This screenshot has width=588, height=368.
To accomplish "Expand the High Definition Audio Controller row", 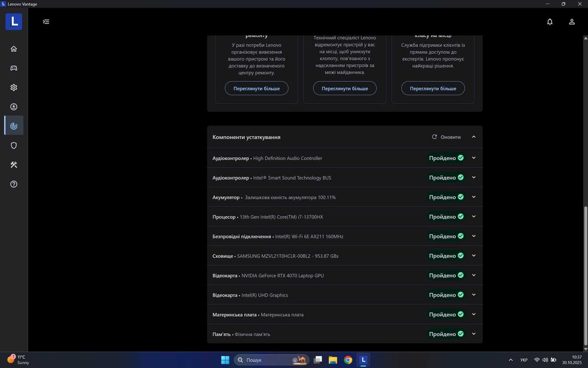I will pyautogui.click(x=473, y=158).
